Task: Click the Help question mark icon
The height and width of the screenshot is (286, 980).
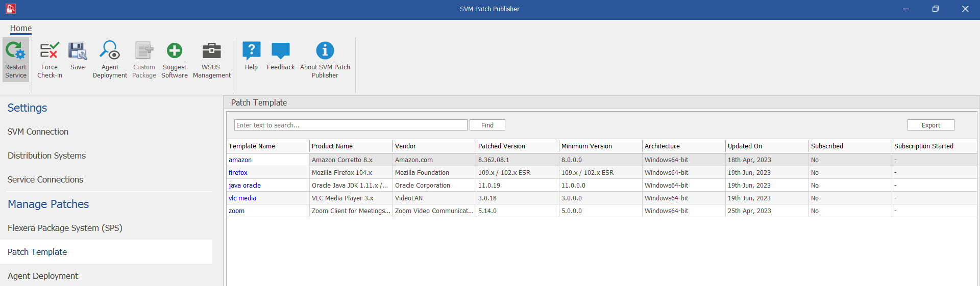Action: [251, 51]
